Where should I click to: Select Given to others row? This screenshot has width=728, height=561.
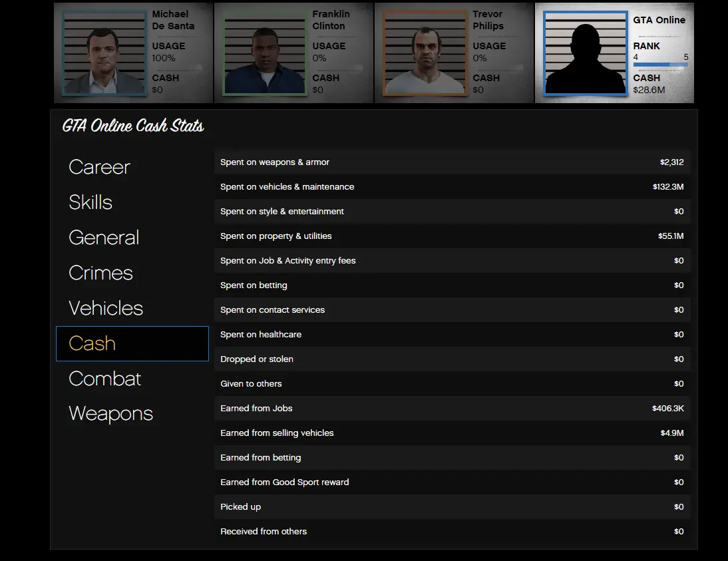[x=453, y=383]
